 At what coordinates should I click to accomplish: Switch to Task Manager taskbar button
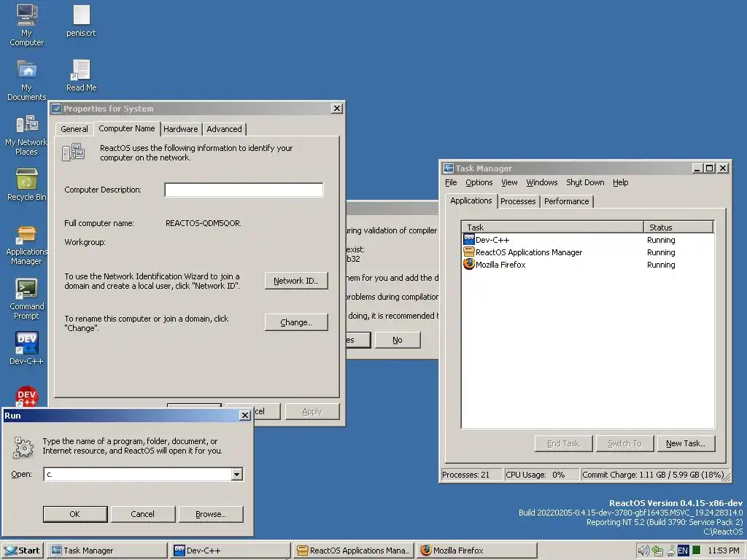pyautogui.click(x=108, y=551)
